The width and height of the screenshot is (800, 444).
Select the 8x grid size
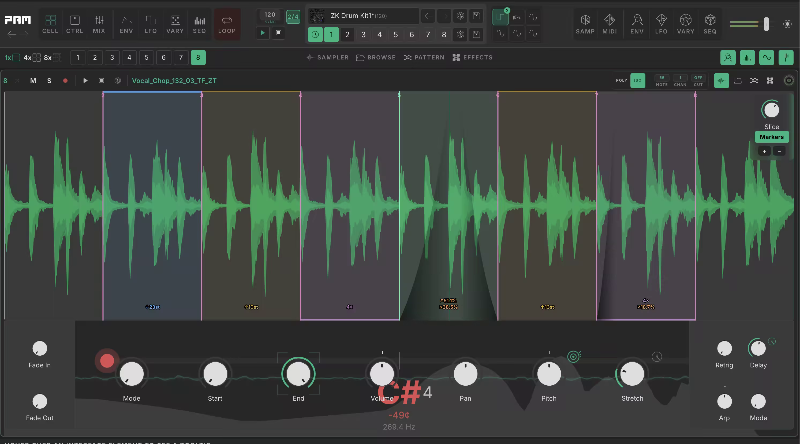click(x=52, y=58)
